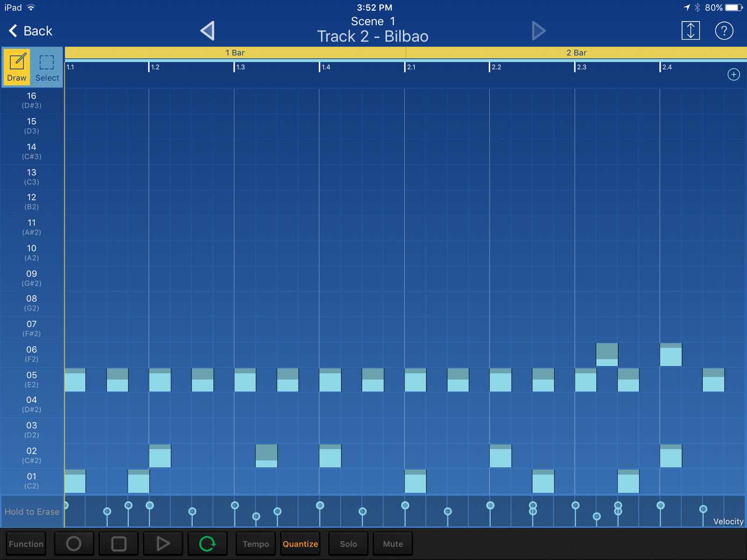This screenshot has height=560, width=747.
Task: Start playback with the Play button
Action: 162,544
